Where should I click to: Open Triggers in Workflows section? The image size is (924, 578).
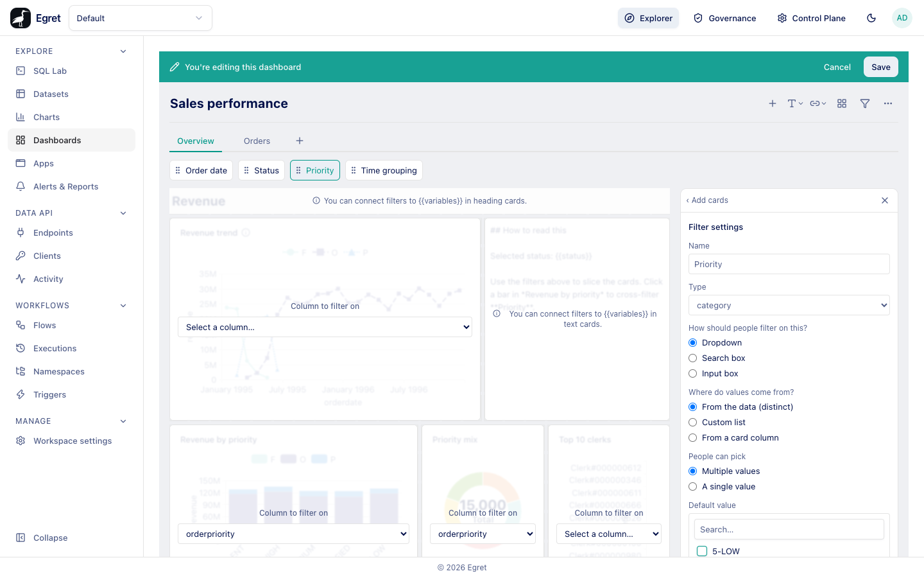tap(71, 394)
